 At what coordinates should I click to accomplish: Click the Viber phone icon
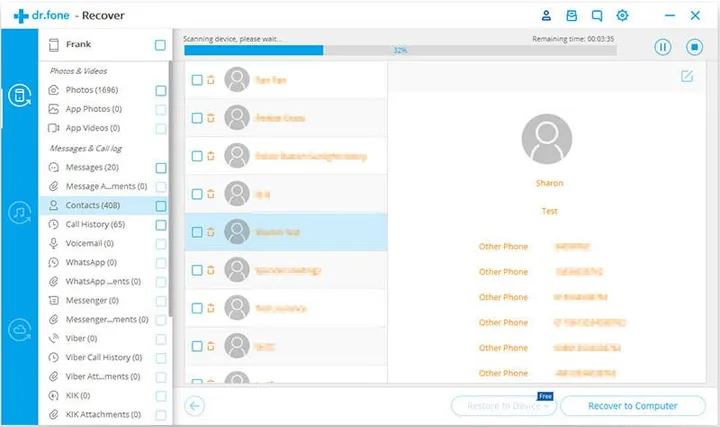54,338
